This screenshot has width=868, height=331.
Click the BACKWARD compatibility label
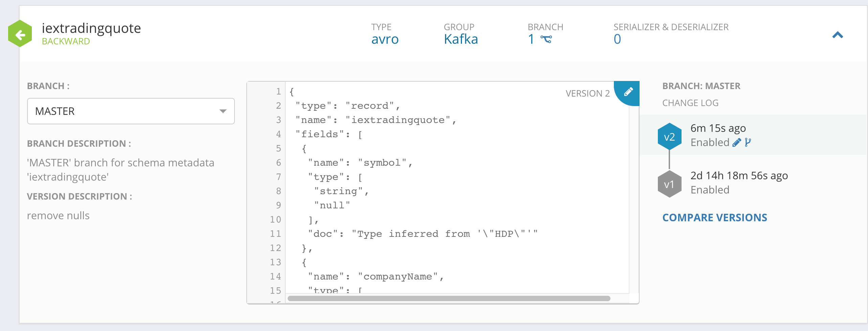pyautogui.click(x=66, y=41)
